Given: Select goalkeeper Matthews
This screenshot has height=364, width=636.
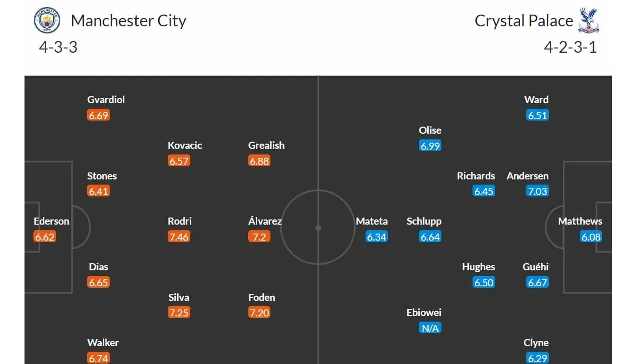Looking at the screenshot, I should pos(580,221).
